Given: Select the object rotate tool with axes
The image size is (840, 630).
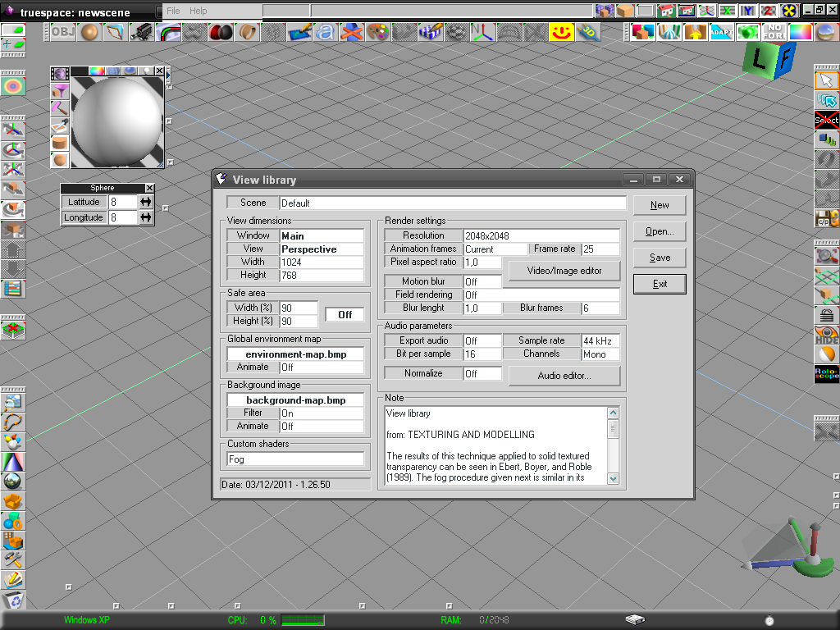Looking at the screenshot, I should click(x=13, y=151).
